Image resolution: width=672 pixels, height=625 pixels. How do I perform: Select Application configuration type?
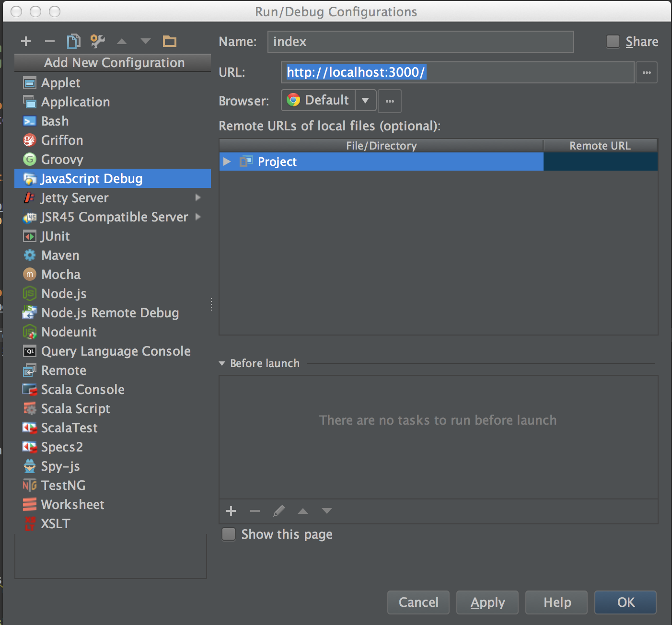coord(113,102)
